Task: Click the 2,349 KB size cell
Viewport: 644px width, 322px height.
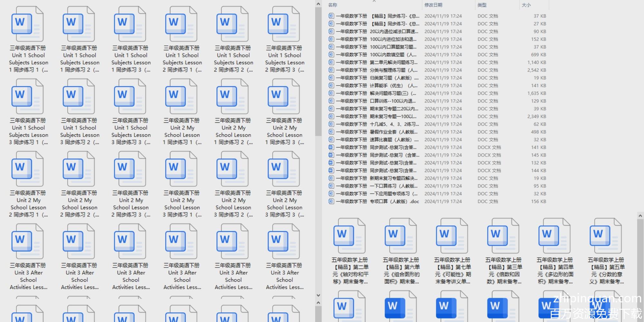Action: (x=537, y=117)
